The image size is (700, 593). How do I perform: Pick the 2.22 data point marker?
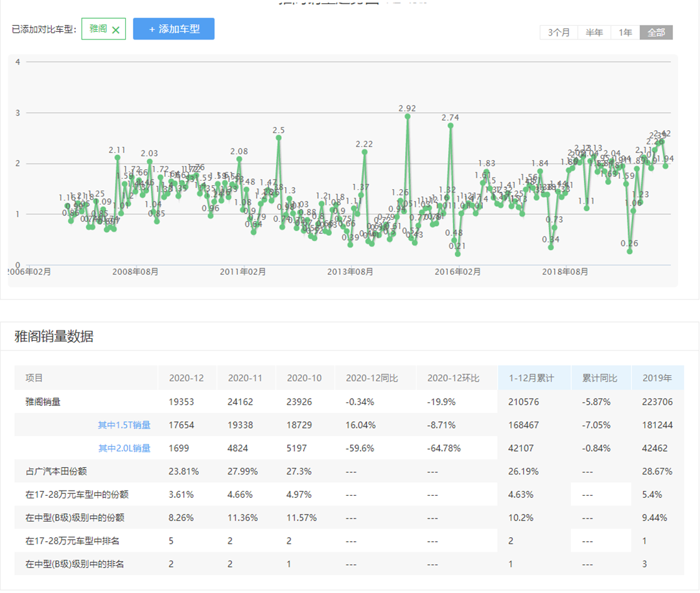click(364, 152)
